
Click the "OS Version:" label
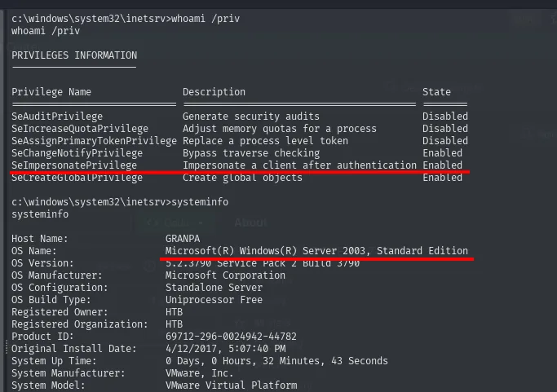click(42, 263)
